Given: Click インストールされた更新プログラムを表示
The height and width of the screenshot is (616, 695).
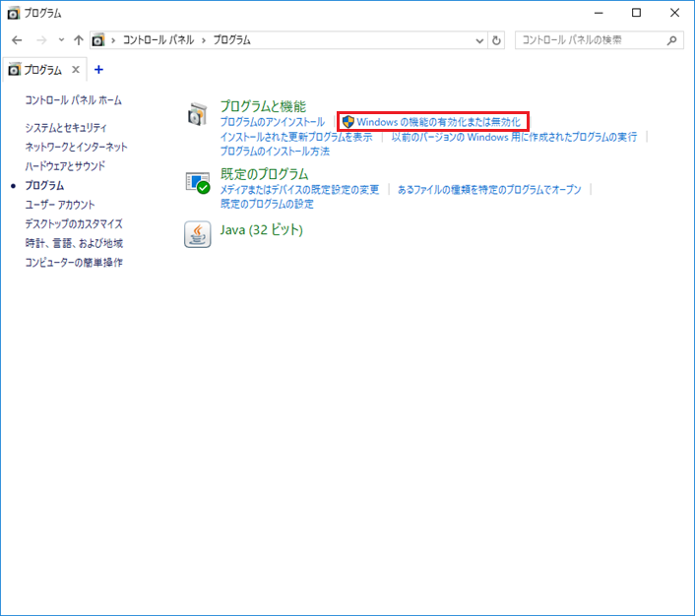Looking at the screenshot, I should coord(296,137).
